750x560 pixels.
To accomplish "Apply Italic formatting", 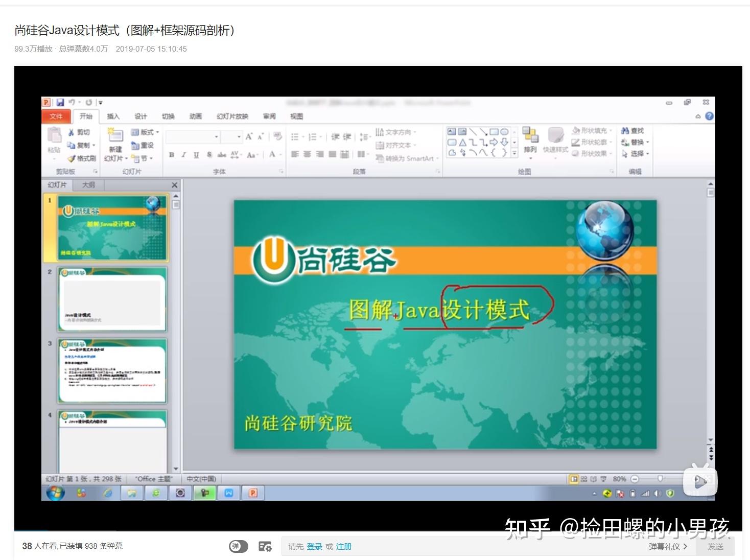I will click(x=184, y=155).
